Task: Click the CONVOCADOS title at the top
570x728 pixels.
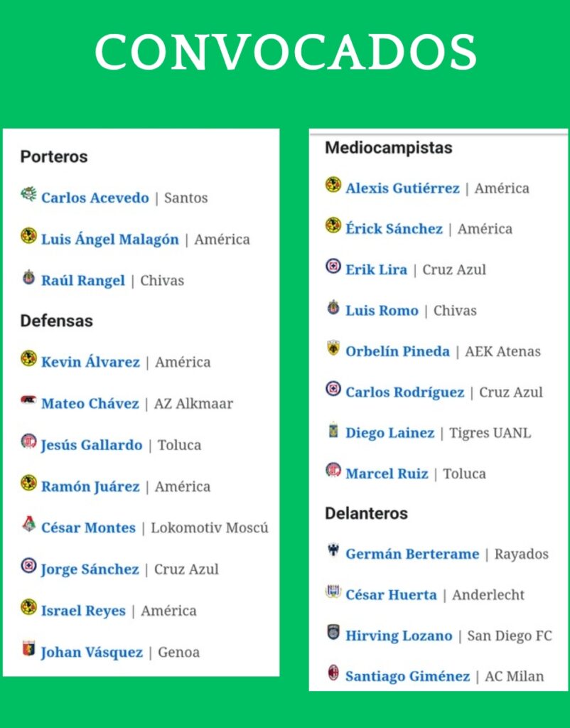Action: [x=285, y=51]
